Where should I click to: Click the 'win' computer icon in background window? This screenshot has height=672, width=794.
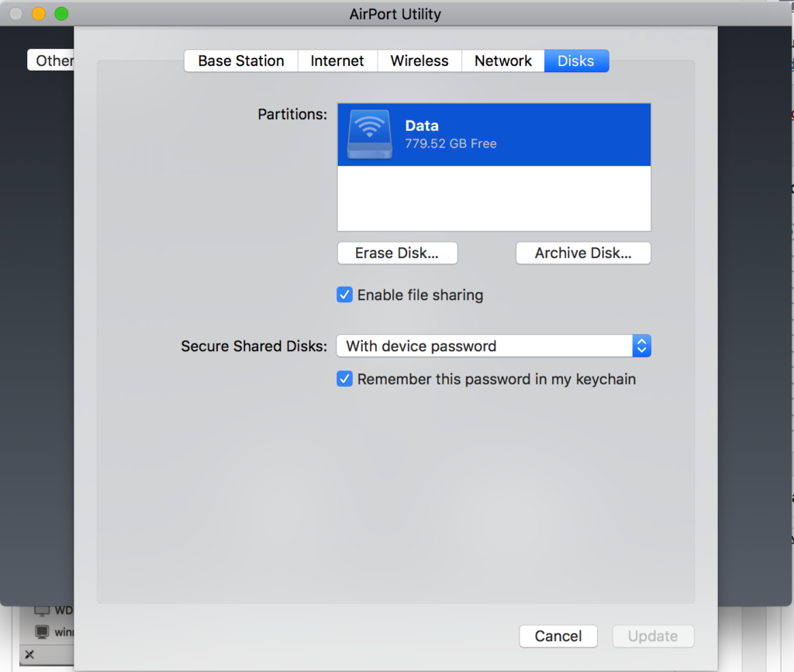tap(42, 632)
